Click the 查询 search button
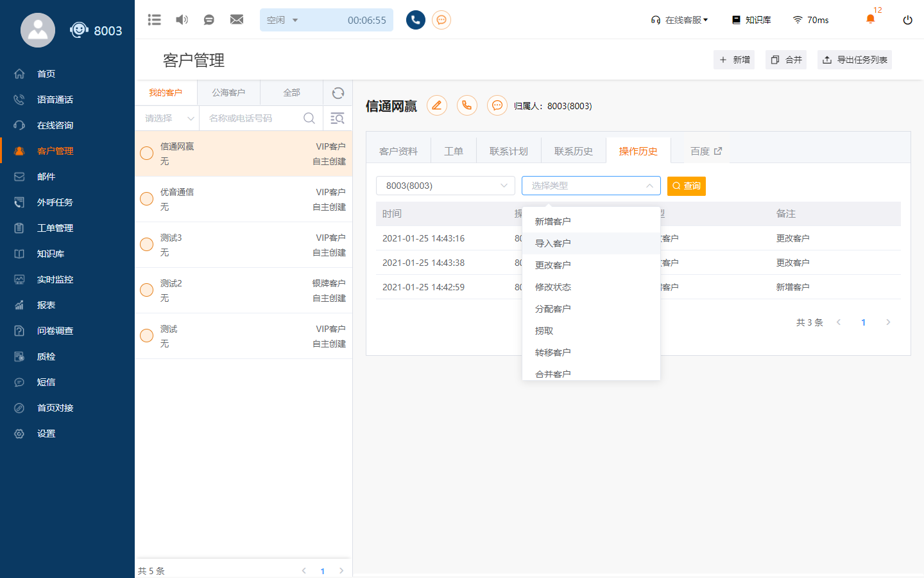The width and height of the screenshot is (924, 578). [x=687, y=186]
